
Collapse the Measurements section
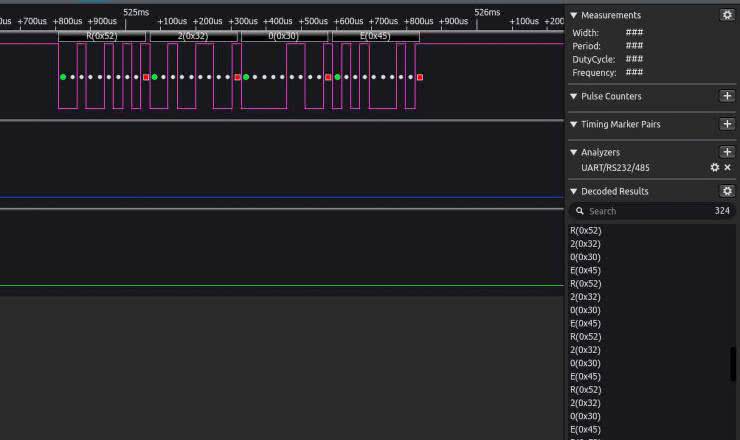pos(573,15)
